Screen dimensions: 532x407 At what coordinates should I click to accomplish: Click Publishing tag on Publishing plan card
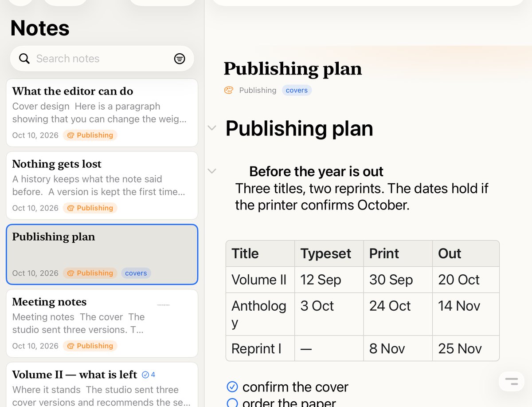tap(90, 273)
